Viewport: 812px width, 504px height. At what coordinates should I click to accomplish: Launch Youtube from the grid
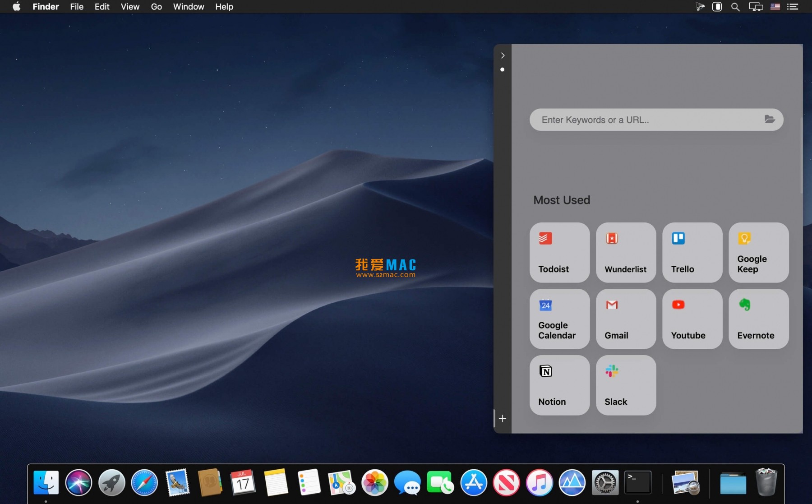click(x=692, y=318)
